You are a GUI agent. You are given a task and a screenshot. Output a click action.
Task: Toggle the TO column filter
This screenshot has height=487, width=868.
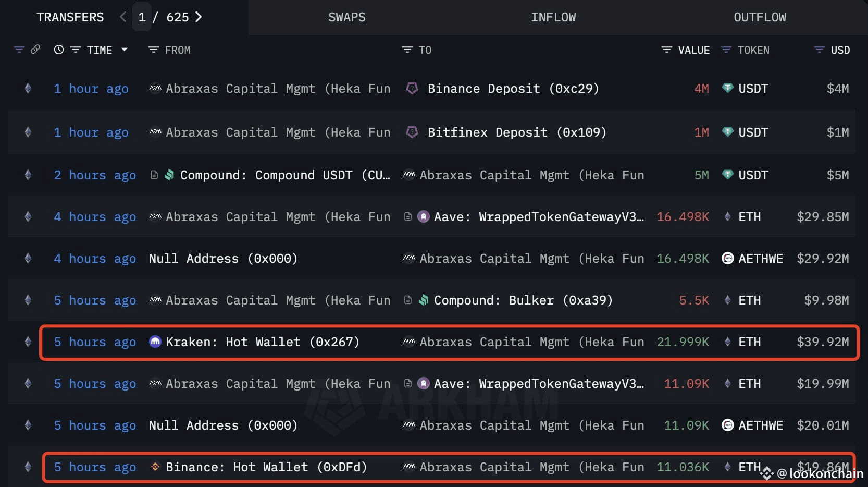point(407,50)
